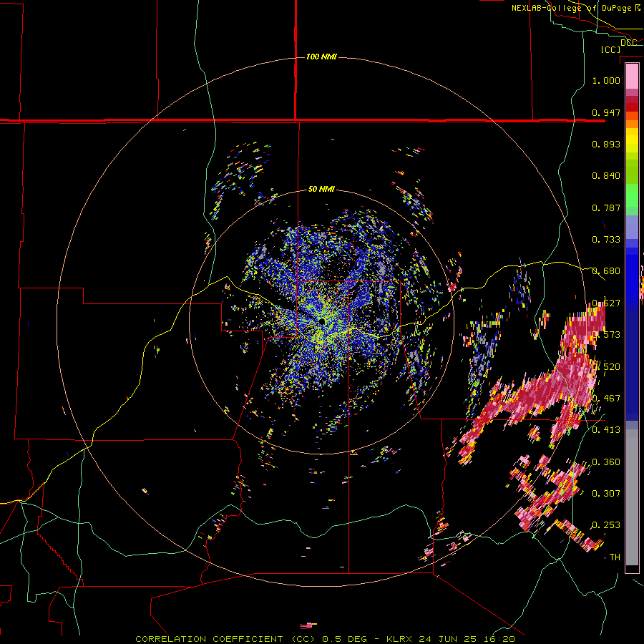Select the 0.413 legend value
The height and width of the screenshot is (644, 644).
606,430
